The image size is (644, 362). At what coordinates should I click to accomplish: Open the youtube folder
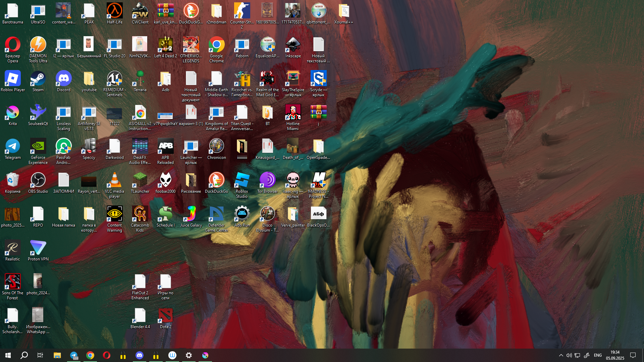pyautogui.click(x=89, y=81)
